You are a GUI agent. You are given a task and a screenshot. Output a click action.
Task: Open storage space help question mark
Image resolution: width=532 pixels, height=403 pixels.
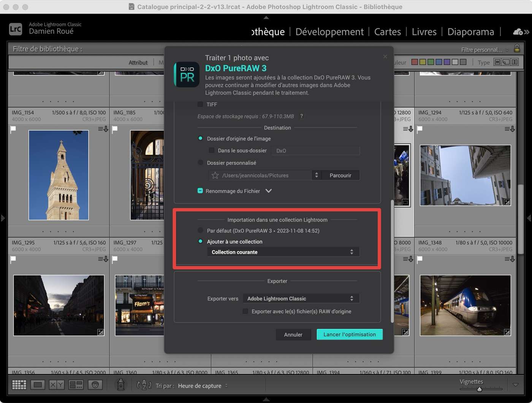pos(302,116)
